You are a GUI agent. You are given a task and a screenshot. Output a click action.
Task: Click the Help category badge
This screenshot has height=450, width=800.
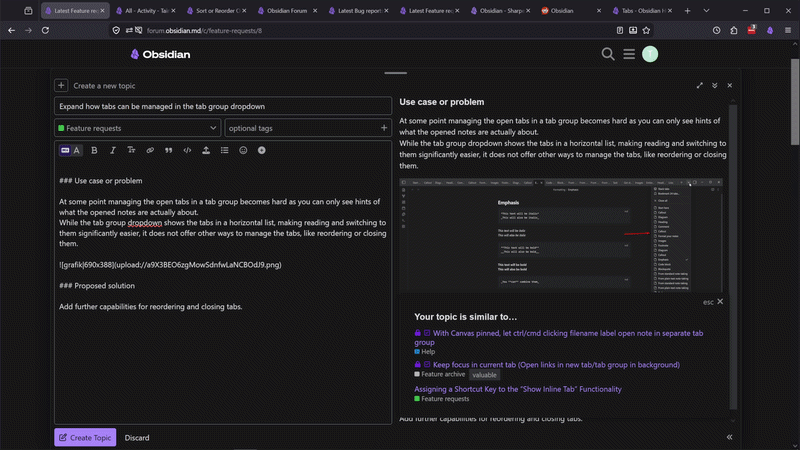(x=424, y=352)
